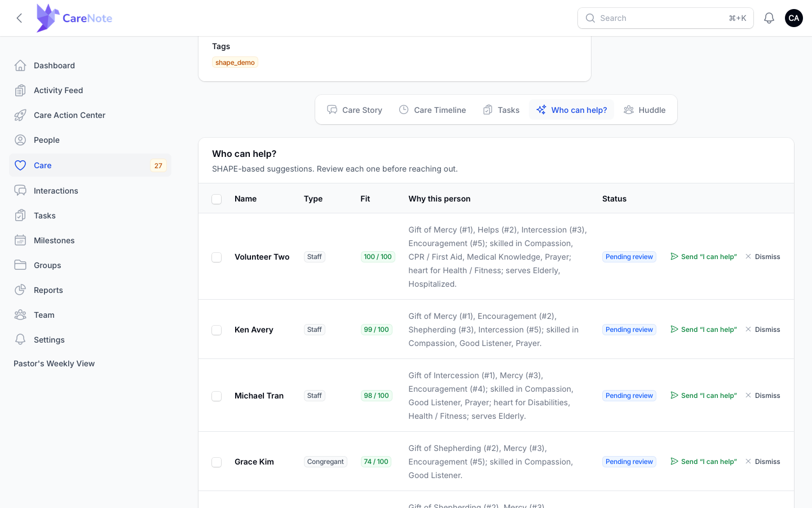812x508 pixels.
Task: Switch to the Care Timeline tab
Action: [433, 110]
